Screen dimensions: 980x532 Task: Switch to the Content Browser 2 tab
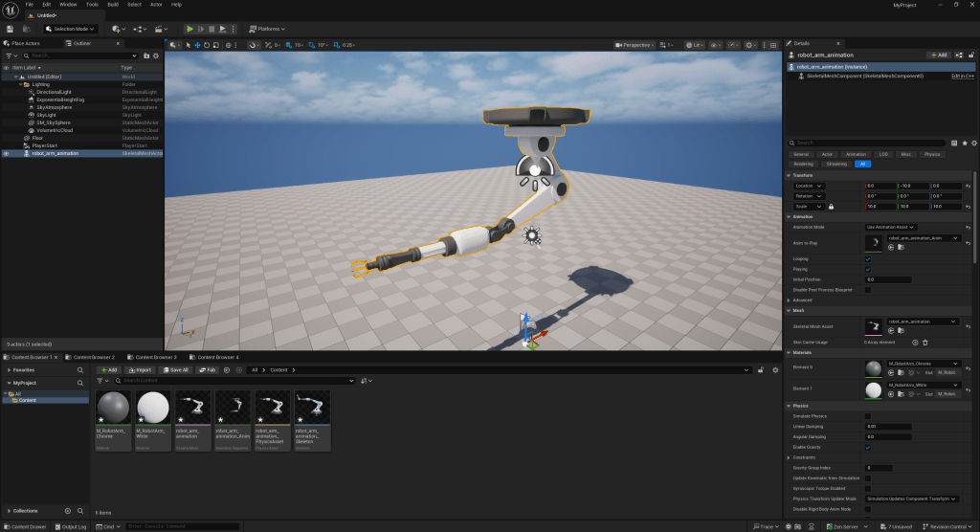pos(93,357)
